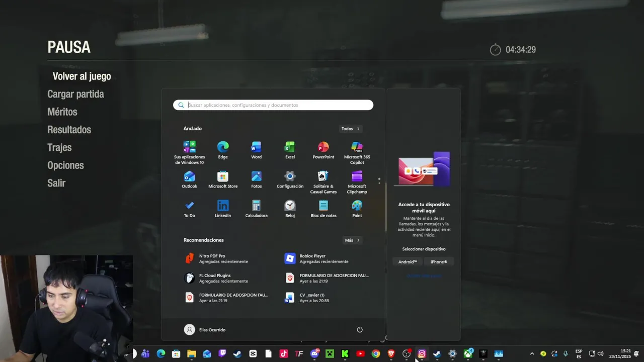The height and width of the screenshot is (362, 644).
Task: Click the Start menu scrollbar
Action: (385, 207)
